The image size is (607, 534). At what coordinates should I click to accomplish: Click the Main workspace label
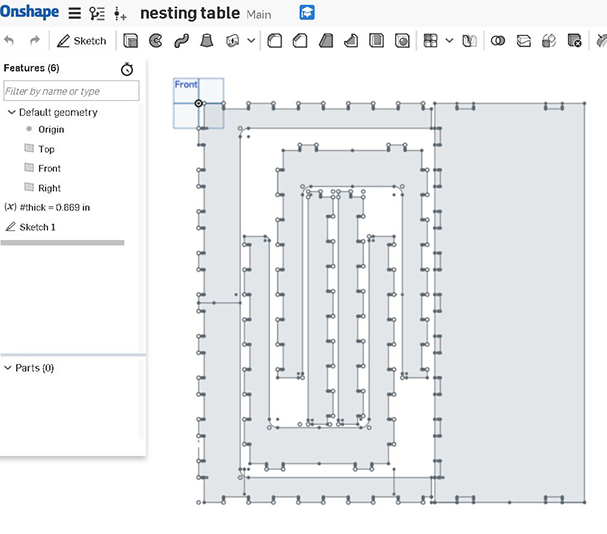(x=259, y=15)
